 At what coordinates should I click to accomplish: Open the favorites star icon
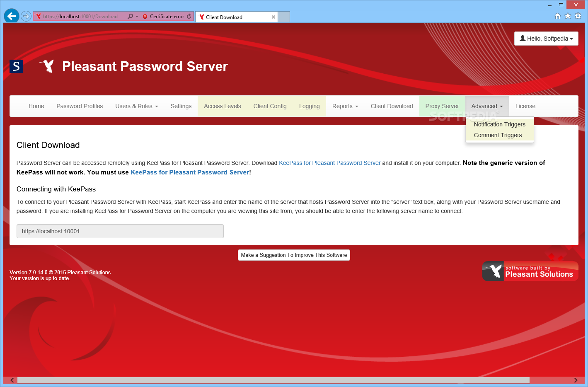pyautogui.click(x=568, y=16)
